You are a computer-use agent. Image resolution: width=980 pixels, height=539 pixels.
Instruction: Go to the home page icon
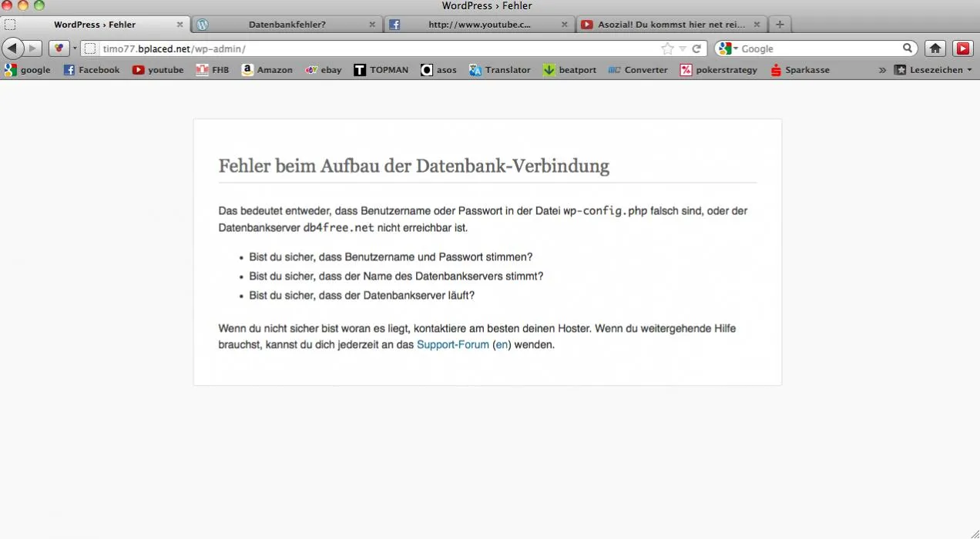pyautogui.click(x=935, y=49)
